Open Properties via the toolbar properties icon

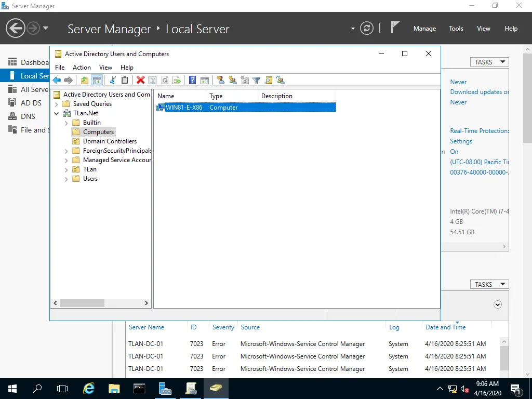tap(153, 81)
